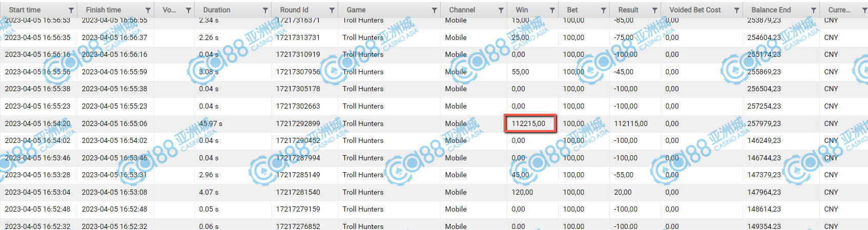Select the win amount 112215,00 cell
The width and height of the screenshot is (868, 230).
pos(530,123)
